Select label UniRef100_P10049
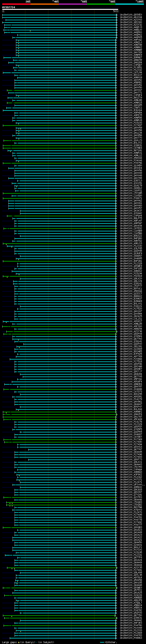 (x=131, y=628)
